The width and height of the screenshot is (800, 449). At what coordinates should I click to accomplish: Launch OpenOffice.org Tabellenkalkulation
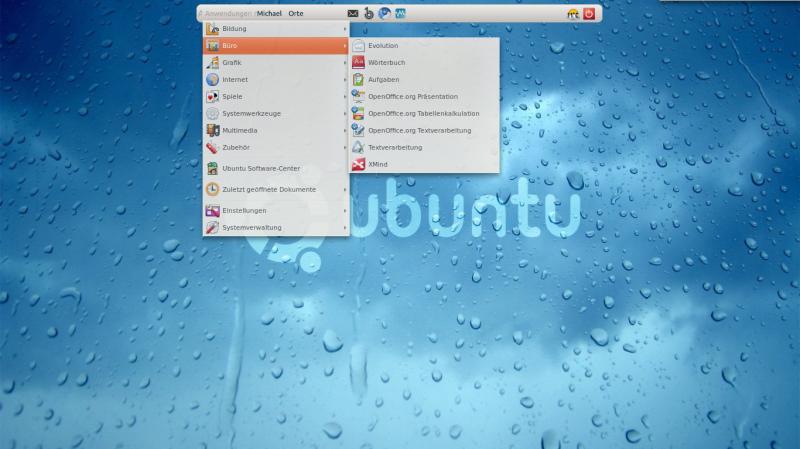(x=424, y=114)
